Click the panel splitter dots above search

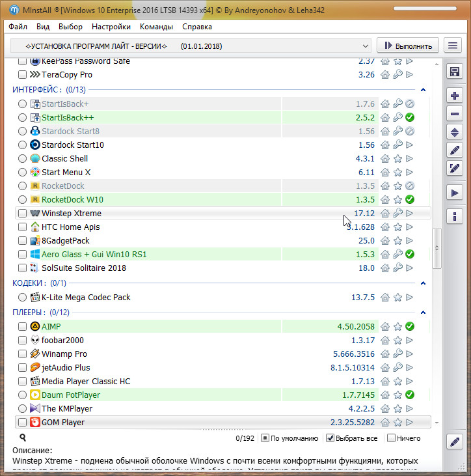pos(222,430)
